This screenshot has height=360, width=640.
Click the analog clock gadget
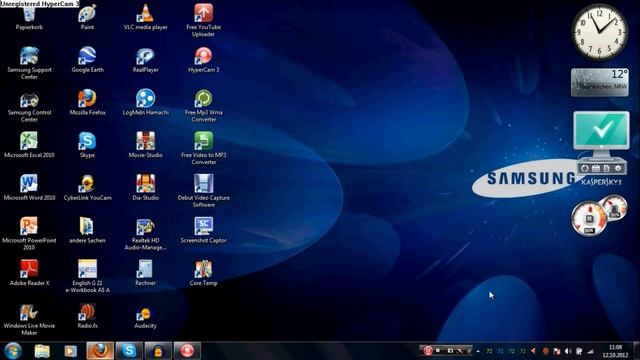599,32
